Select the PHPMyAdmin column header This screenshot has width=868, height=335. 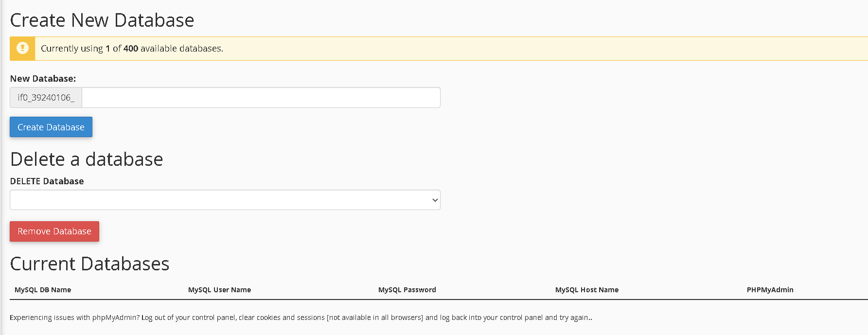[770, 290]
